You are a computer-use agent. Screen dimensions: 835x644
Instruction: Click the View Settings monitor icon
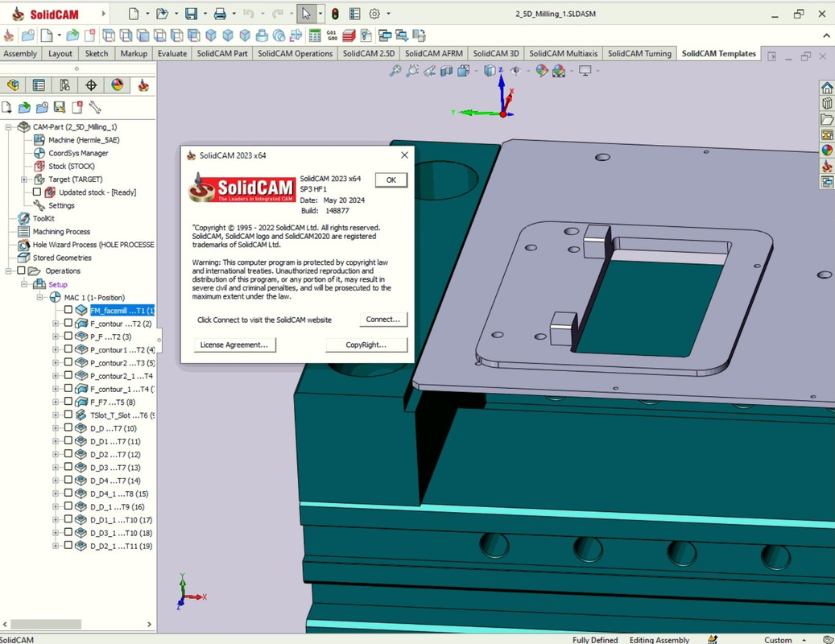[585, 71]
